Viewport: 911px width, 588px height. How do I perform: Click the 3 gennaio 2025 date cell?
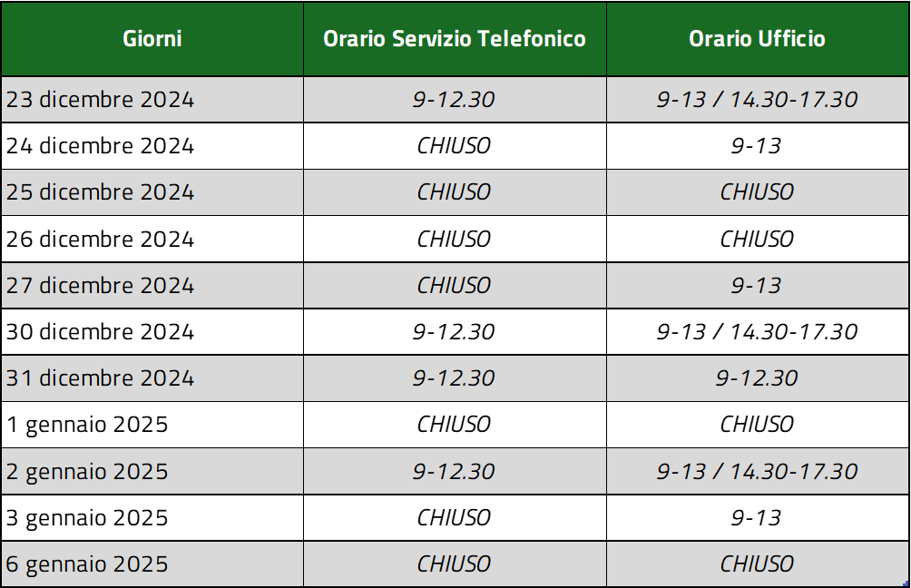pyautogui.click(x=152, y=518)
